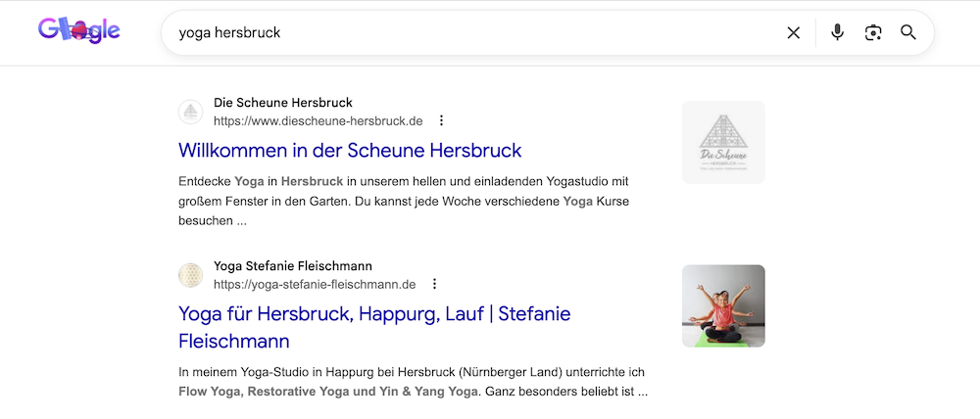Open more options for Die Scheune result
Screen dimensions: 980x419
[441, 120]
